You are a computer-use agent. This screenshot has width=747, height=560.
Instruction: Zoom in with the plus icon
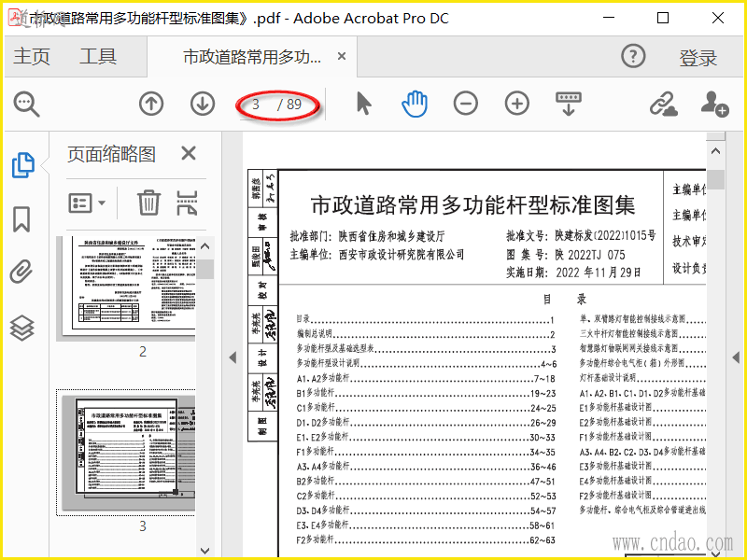click(x=517, y=104)
